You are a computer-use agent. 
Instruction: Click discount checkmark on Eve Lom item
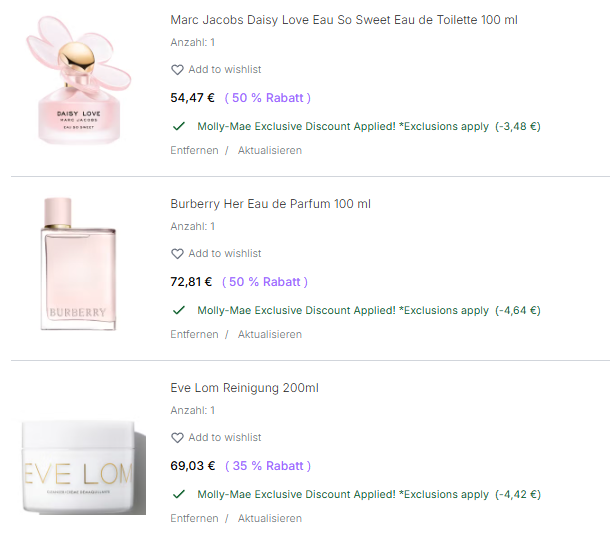179,495
